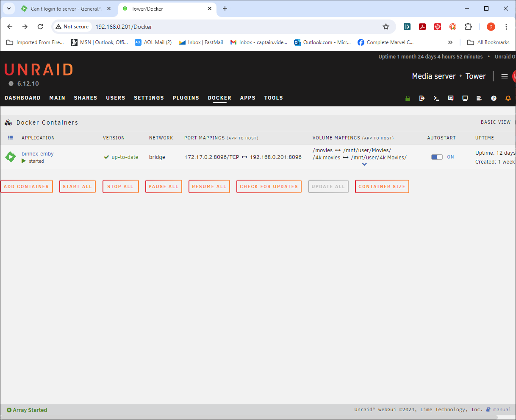Open the Users page
The width and height of the screenshot is (516, 420).
(116, 98)
